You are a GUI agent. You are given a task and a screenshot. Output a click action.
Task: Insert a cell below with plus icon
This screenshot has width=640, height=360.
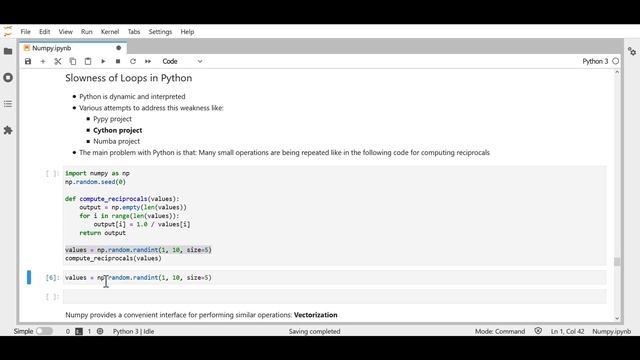(x=43, y=61)
